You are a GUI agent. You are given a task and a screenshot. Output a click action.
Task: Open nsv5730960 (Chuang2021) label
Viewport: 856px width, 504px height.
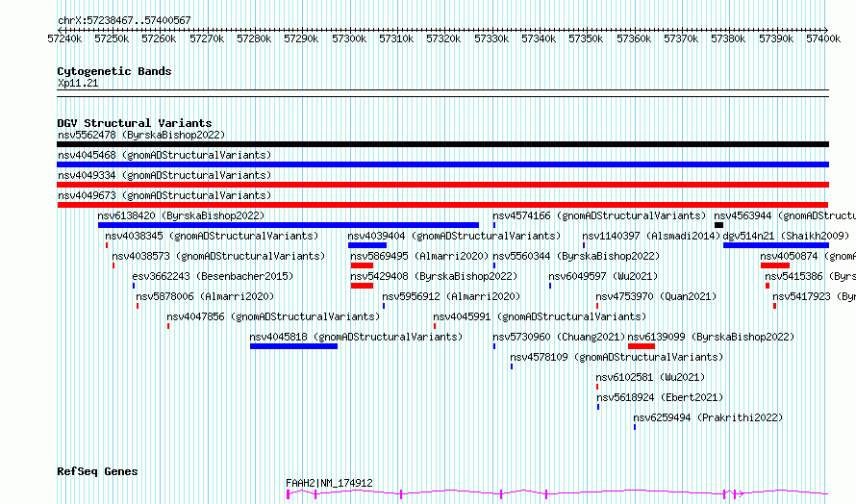point(559,337)
